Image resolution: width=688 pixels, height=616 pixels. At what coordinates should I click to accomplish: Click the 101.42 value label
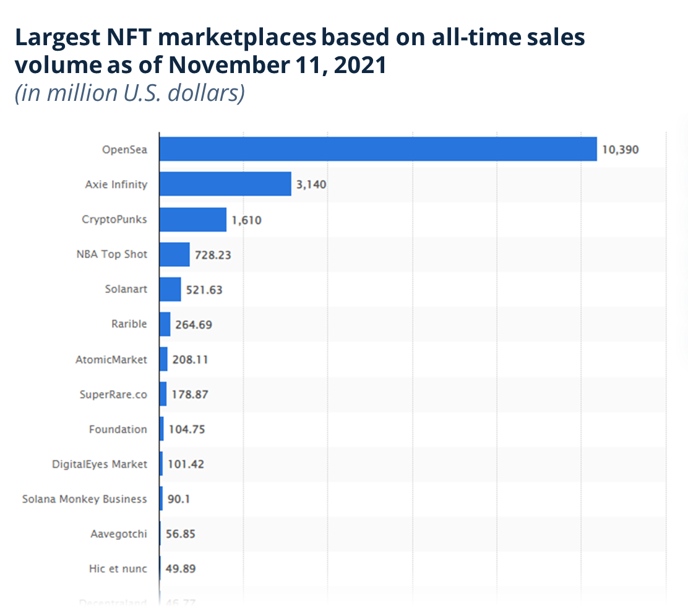[186, 464]
